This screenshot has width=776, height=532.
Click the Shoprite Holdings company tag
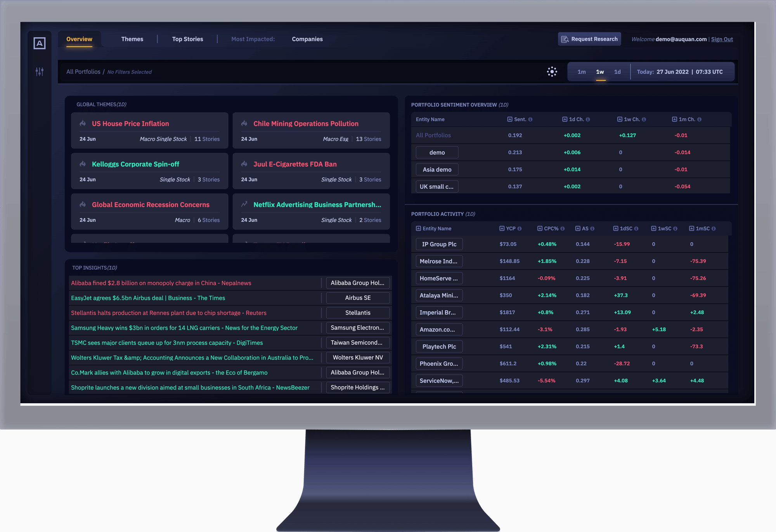coord(358,387)
